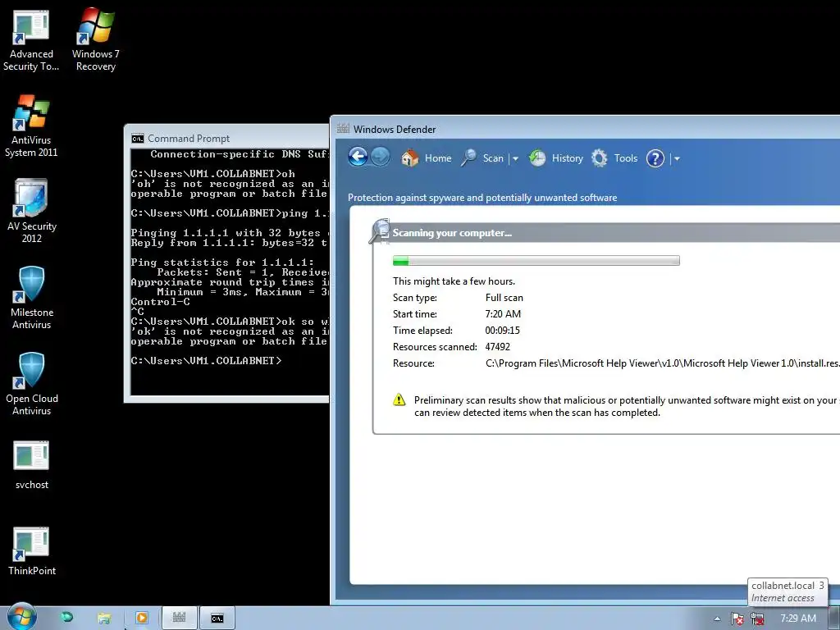The height and width of the screenshot is (630, 840).
Task: Click the collabnet.local network tooltip
Action: click(787, 591)
